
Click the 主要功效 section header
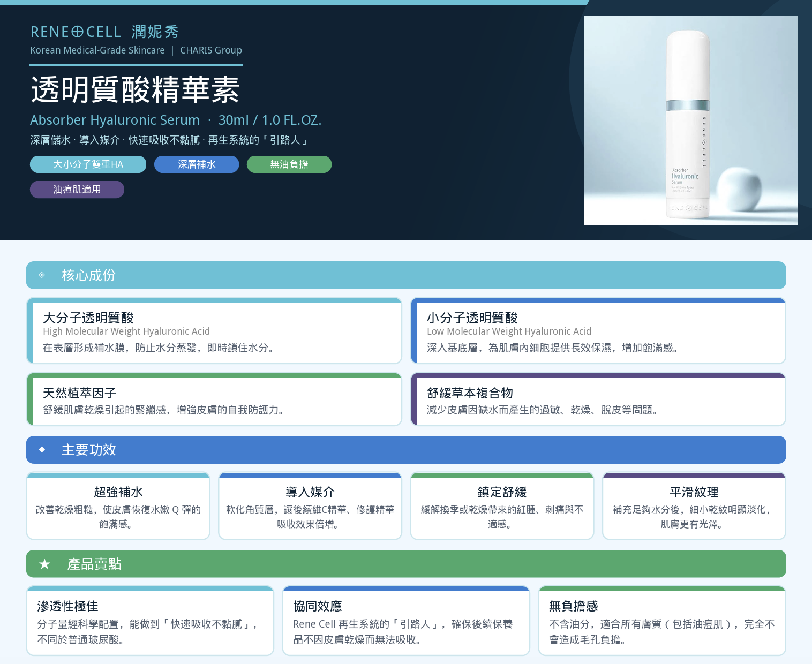406,450
